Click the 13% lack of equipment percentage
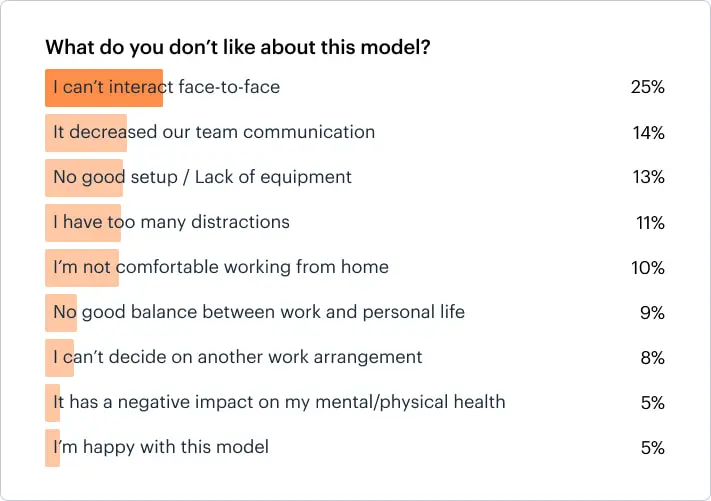 point(648,177)
